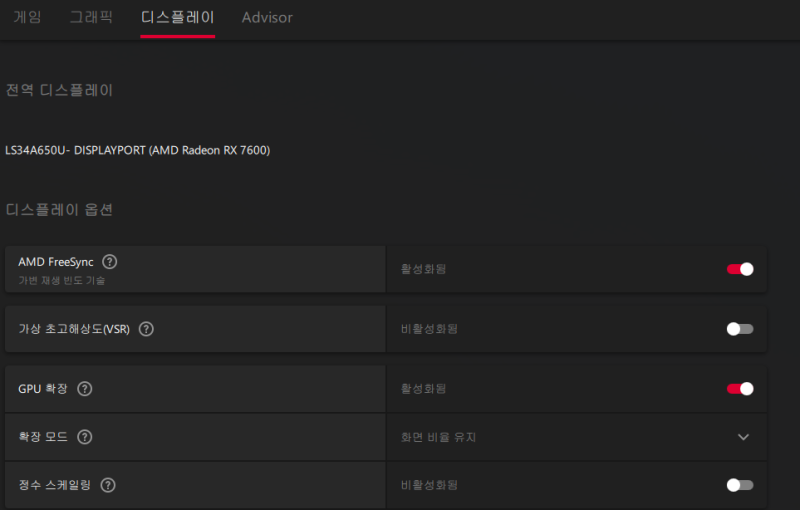Screen dimensions: 800x510
Task: Open help icon next to 확장 모드
Action: pos(85,437)
